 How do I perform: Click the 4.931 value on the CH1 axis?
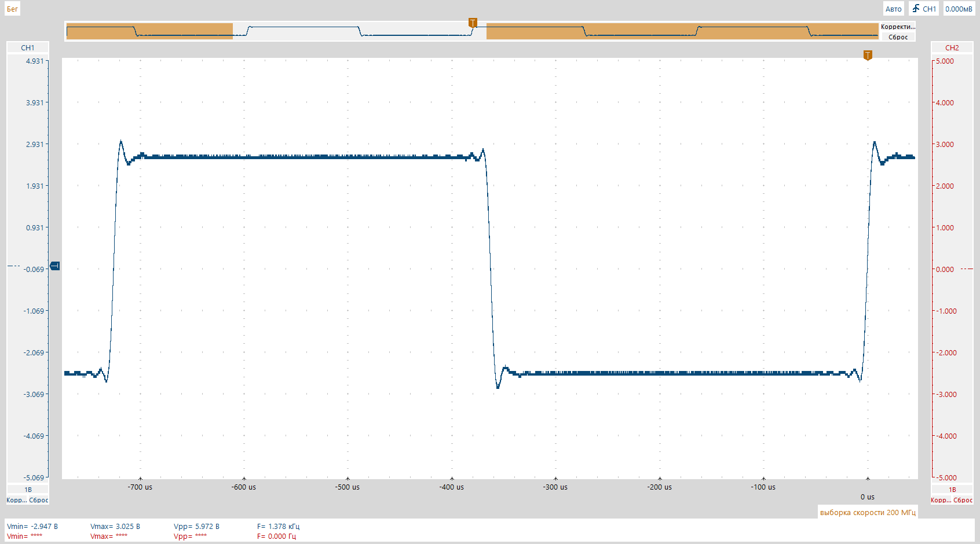coord(35,61)
